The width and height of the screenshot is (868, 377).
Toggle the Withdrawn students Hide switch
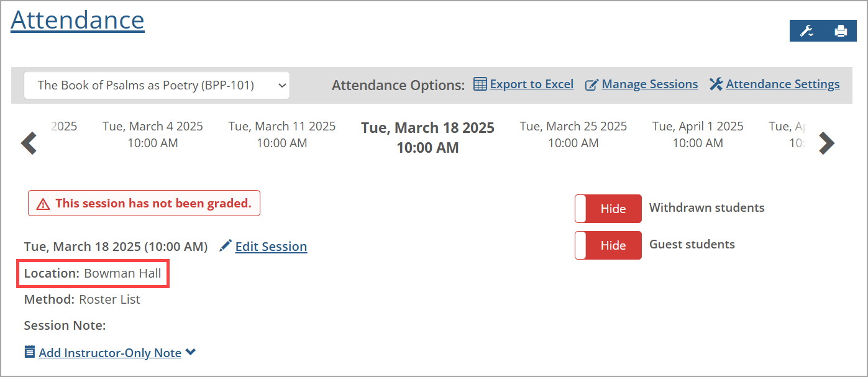608,209
